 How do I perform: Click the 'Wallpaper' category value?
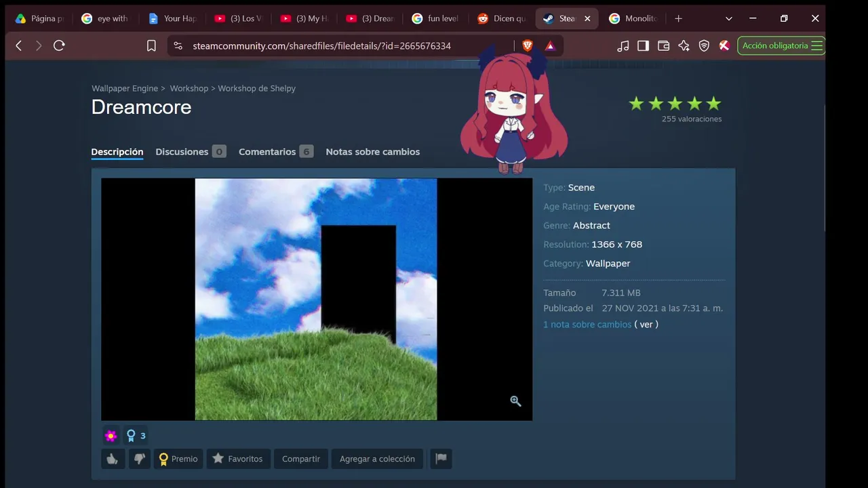click(608, 264)
